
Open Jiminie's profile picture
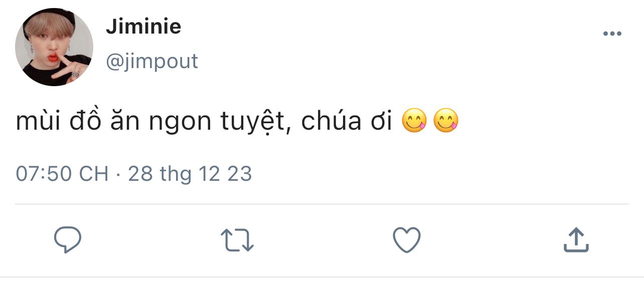(54, 47)
